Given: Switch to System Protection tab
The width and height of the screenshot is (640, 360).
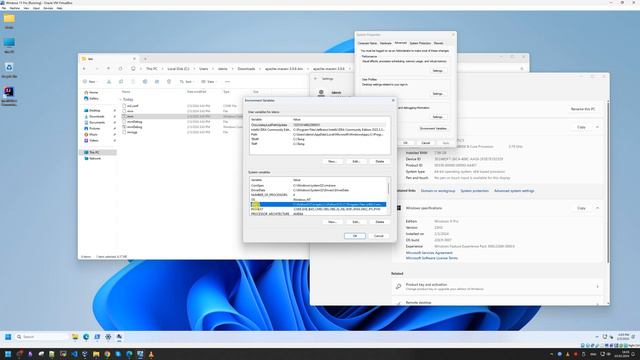Looking at the screenshot, I should [x=420, y=43].
